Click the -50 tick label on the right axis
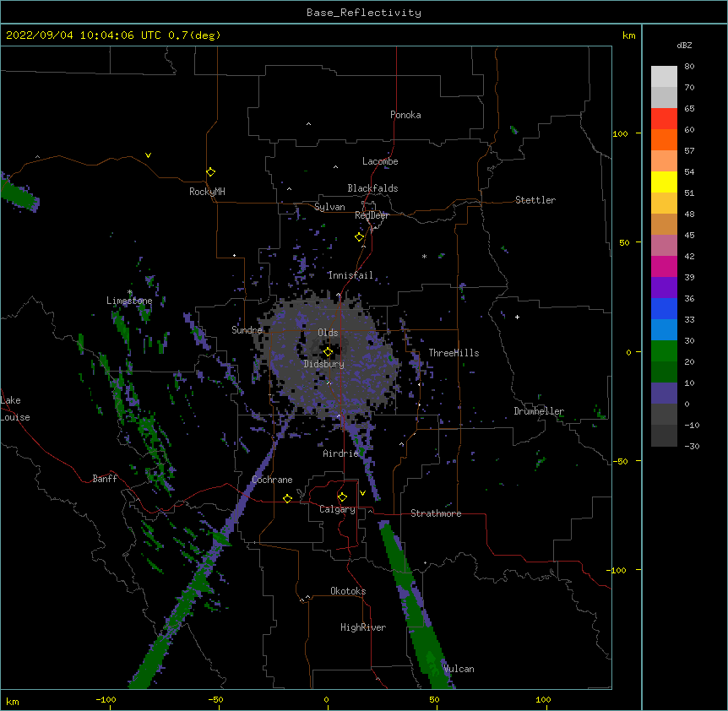Screen dimensions: 728x711 click(620, 461)
